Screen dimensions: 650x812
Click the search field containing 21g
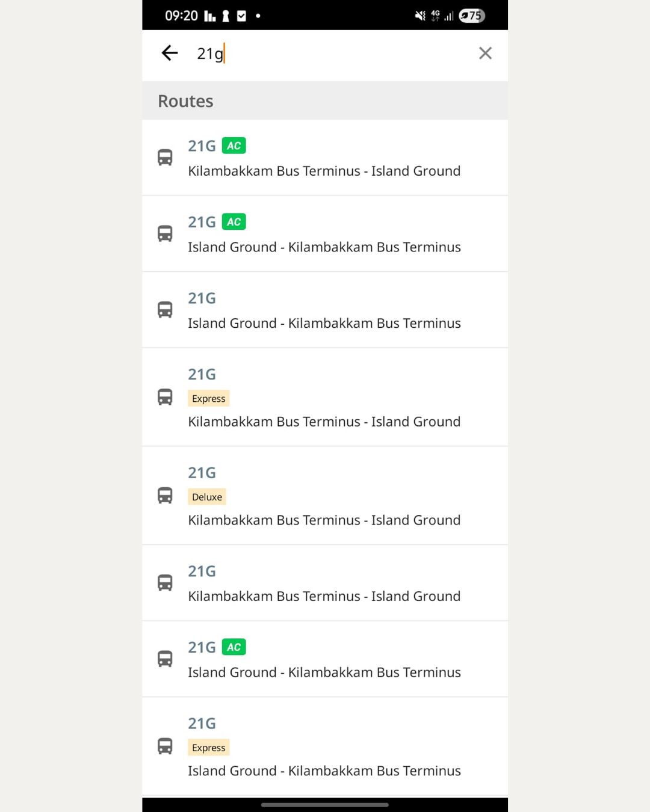click(x=330, y=54)
